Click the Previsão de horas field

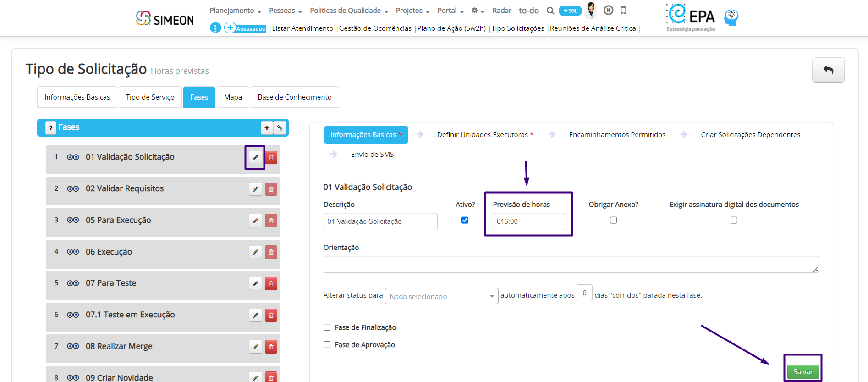[528, 221]
